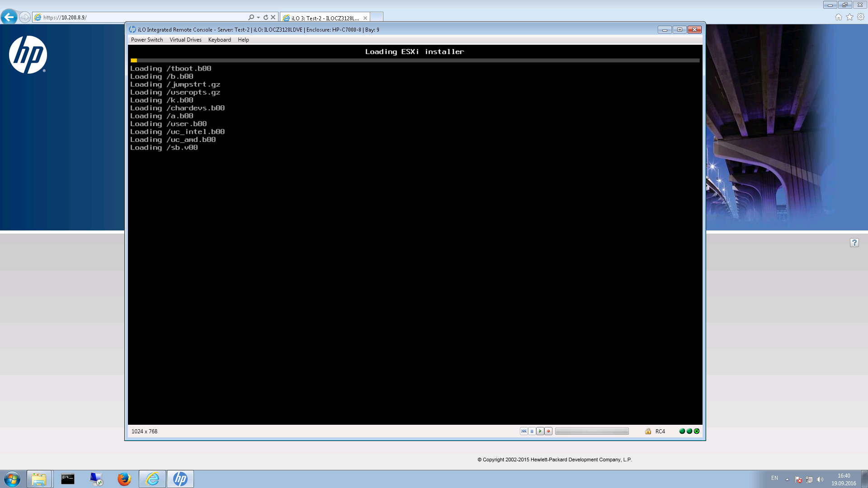
Task: Switch to HP iLO console taskbar button
Action: tap(180, 479)
